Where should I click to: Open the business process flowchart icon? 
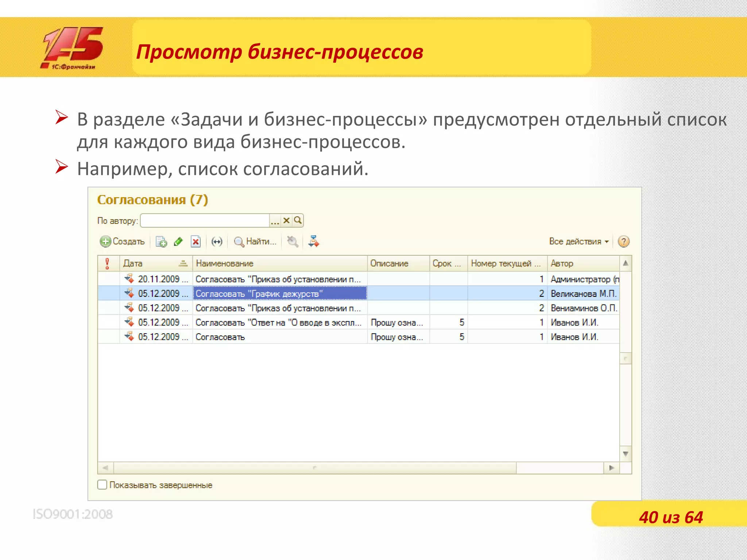point(313,242)
